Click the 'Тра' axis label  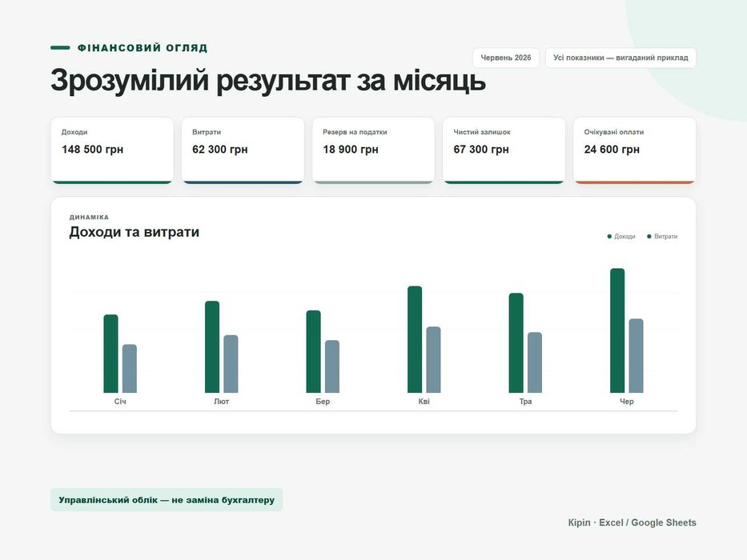pyautogui.click(x=525, y=402)
